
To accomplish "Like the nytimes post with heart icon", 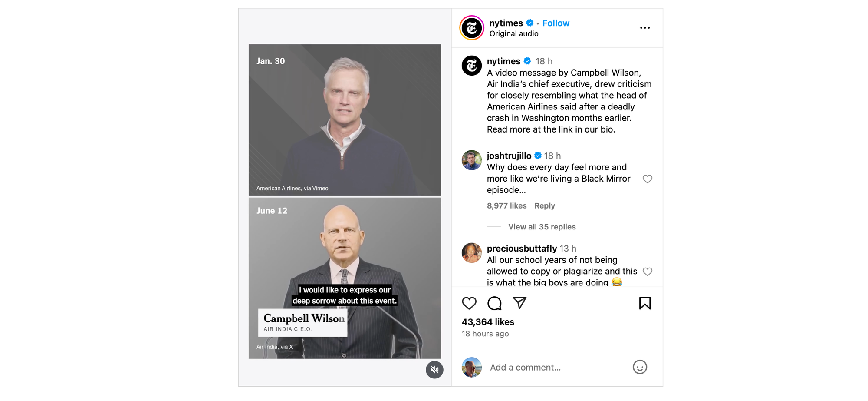I will pos(469,303).
